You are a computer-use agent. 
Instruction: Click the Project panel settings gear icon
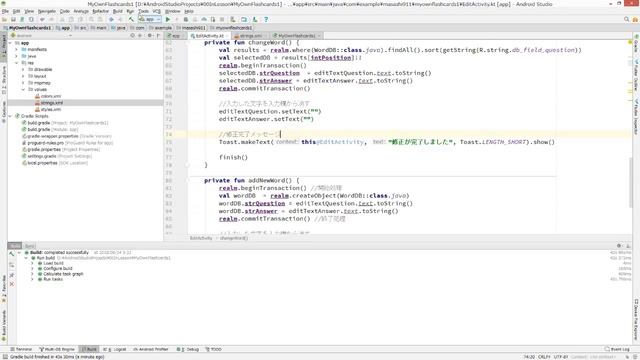(x=150, y=36)
